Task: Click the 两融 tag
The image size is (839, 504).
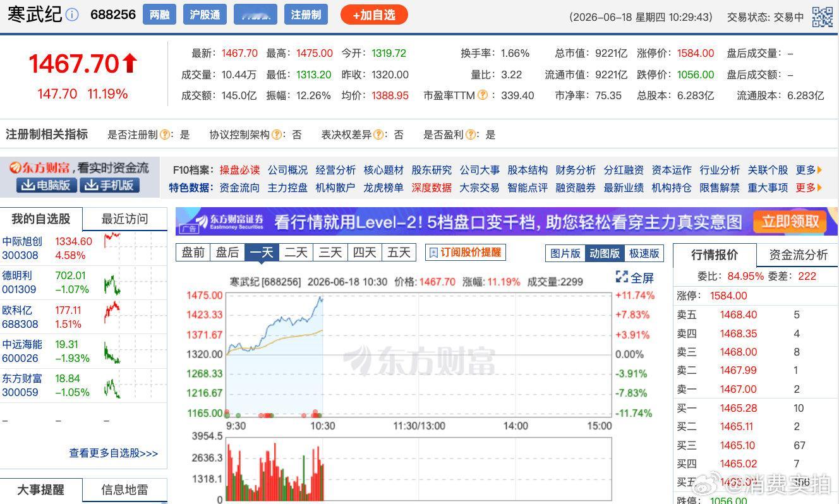Action: pyautogui.click(x=159, y=15)
